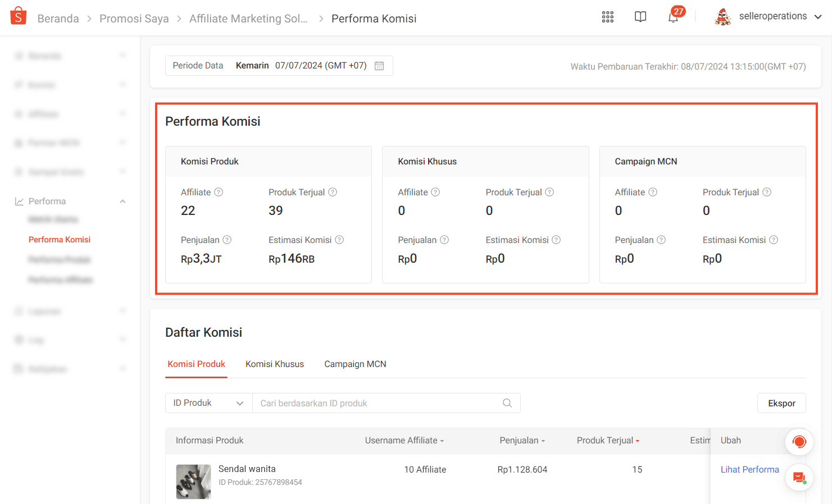Open the ID Produk dropdown
Screen dimensions: 832x504
coord(209,403)
